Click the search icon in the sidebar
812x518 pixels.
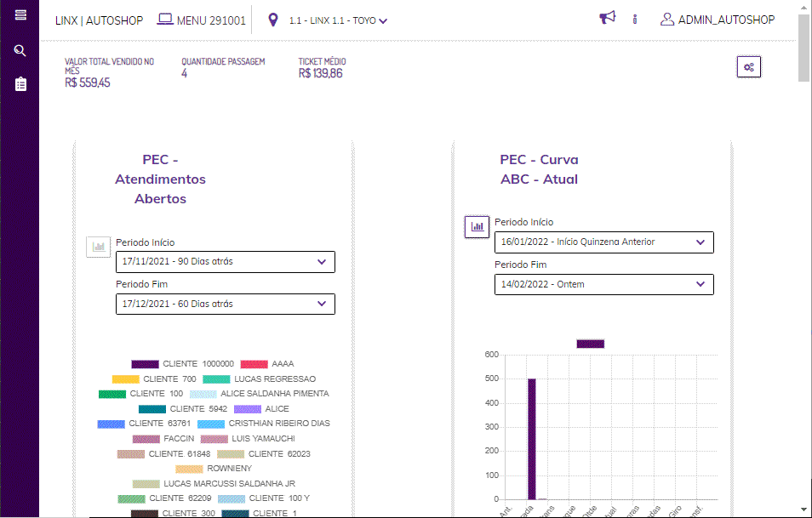pyautogui.click(x=20, y=50)
